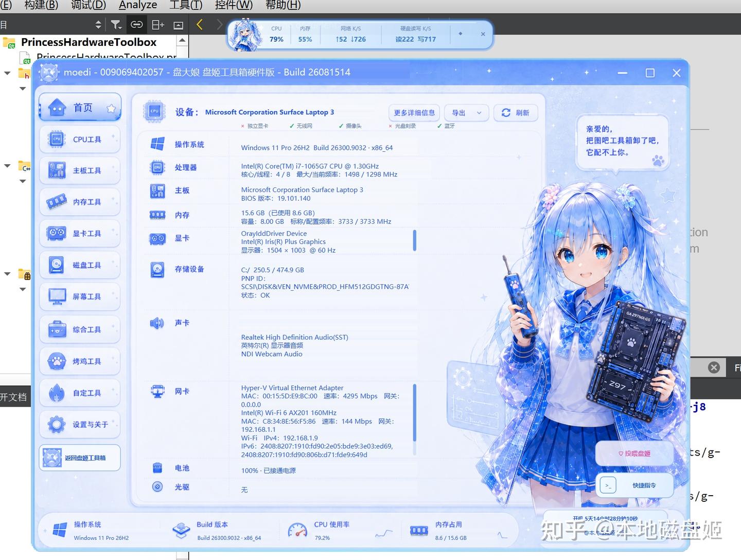Viewport: 741px width, 560px height.
Task: Click the 操作系统 Windows logo icon
Action: tap(157, 144)
